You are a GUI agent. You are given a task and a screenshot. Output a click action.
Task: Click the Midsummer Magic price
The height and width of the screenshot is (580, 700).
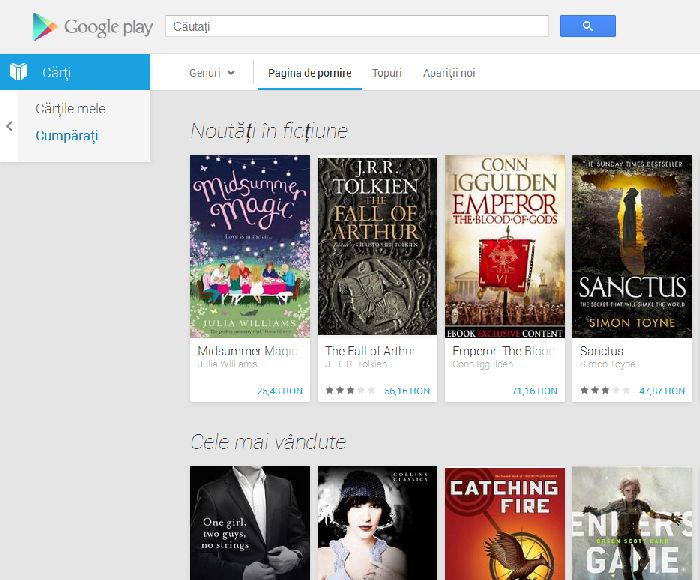[x=280, y=391]
